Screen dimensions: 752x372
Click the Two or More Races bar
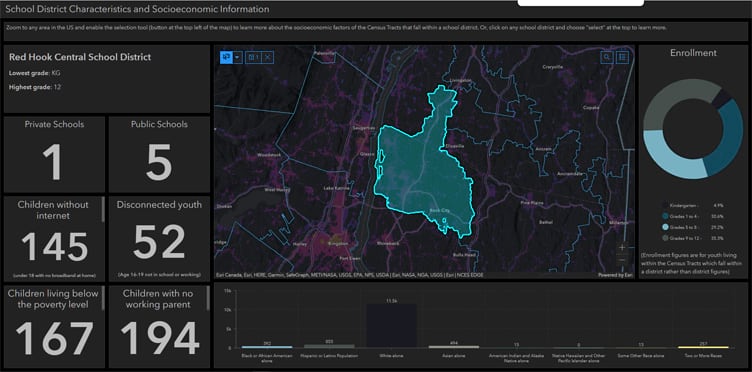point(703,347)
